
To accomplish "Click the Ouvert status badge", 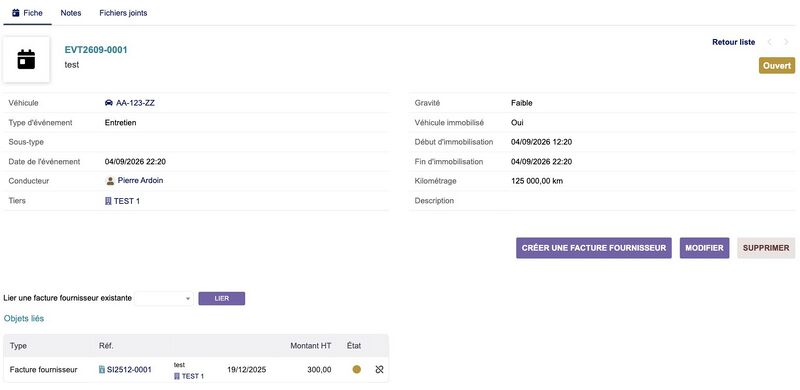I will pyautogui.click(x=777, y=65).
